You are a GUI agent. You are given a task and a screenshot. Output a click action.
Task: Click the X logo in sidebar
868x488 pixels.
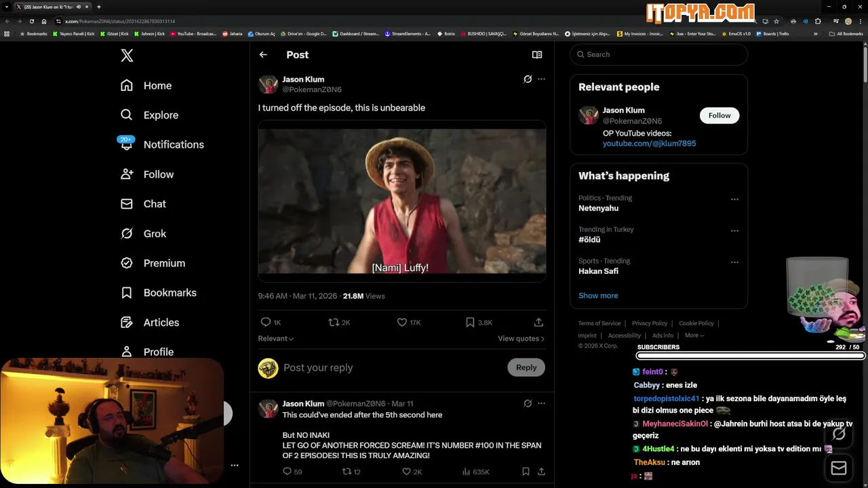coord(127,56)
